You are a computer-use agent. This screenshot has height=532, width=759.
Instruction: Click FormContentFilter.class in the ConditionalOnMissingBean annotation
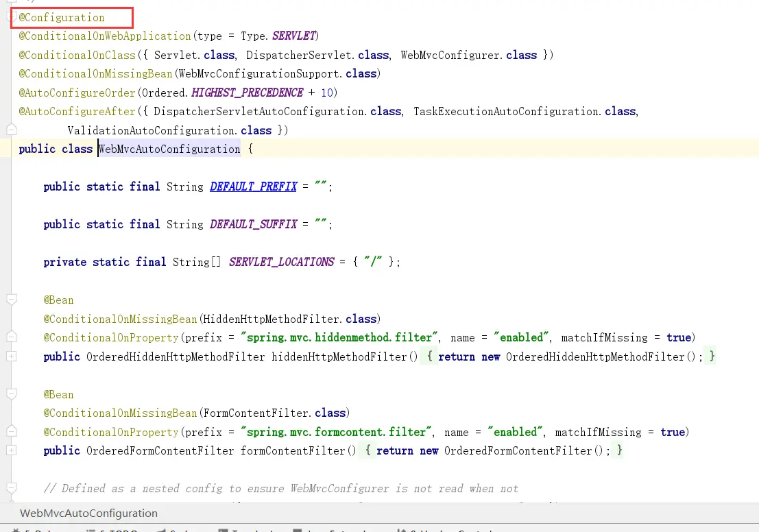click(x=274, y=413)
